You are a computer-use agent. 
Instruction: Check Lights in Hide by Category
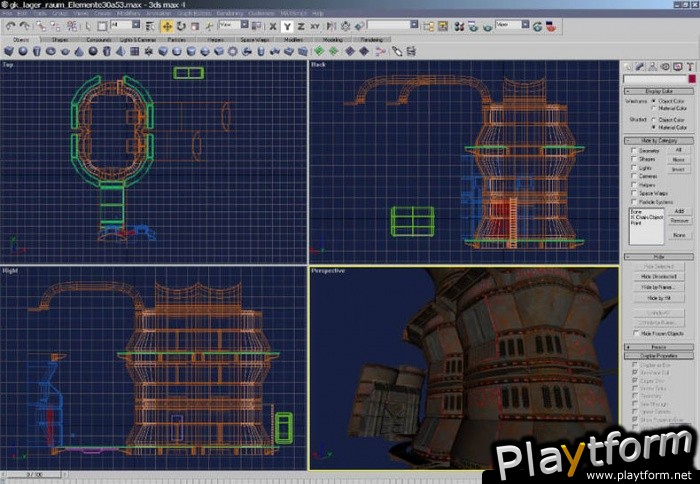coord(633,168)
